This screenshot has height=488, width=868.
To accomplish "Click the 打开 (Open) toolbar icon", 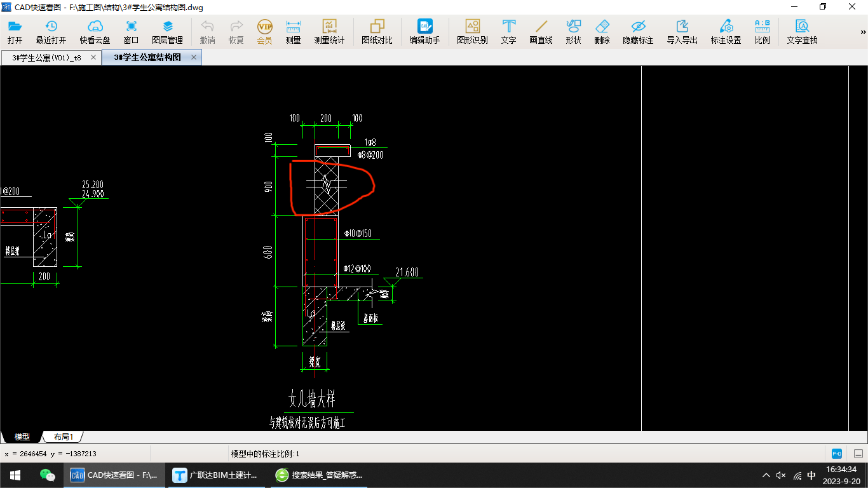I will click(x=15, y=32).
